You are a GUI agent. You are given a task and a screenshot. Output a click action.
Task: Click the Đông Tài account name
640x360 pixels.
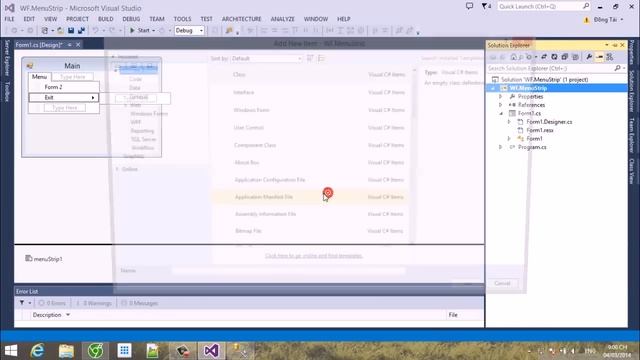(605, 20)
